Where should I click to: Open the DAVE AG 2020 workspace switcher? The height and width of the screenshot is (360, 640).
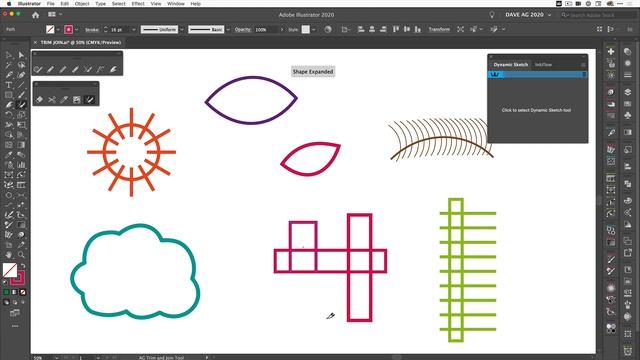click(x=528, y=15)
